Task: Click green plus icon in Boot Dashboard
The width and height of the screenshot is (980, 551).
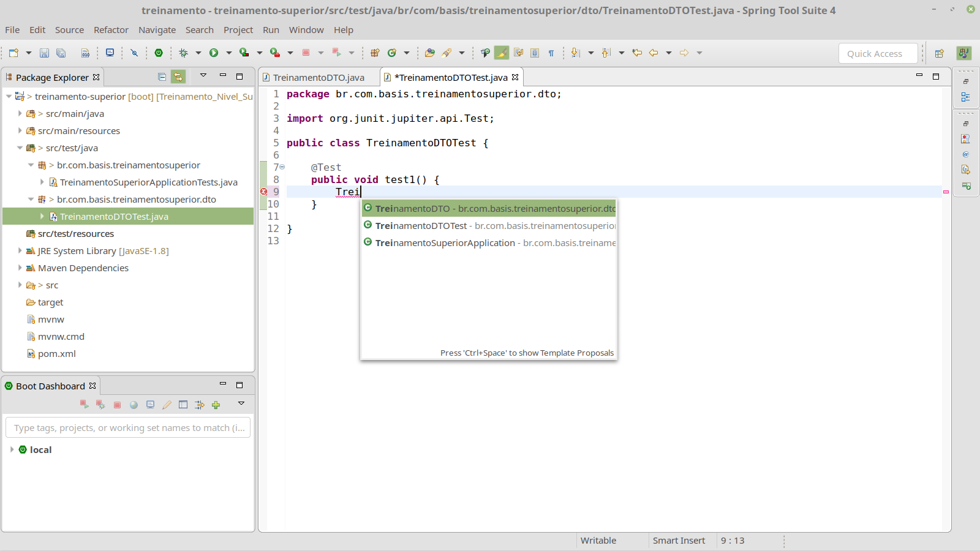Action: [216, 405]
